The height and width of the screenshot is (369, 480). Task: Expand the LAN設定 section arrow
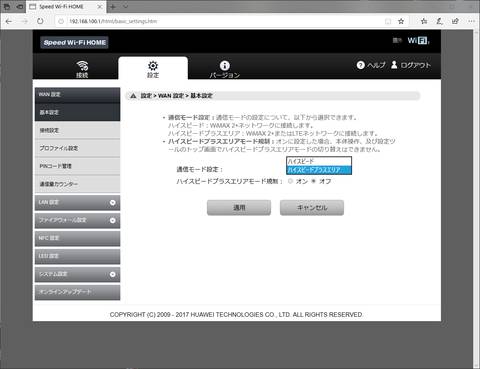pyautogui.click(x=113, y=203)
